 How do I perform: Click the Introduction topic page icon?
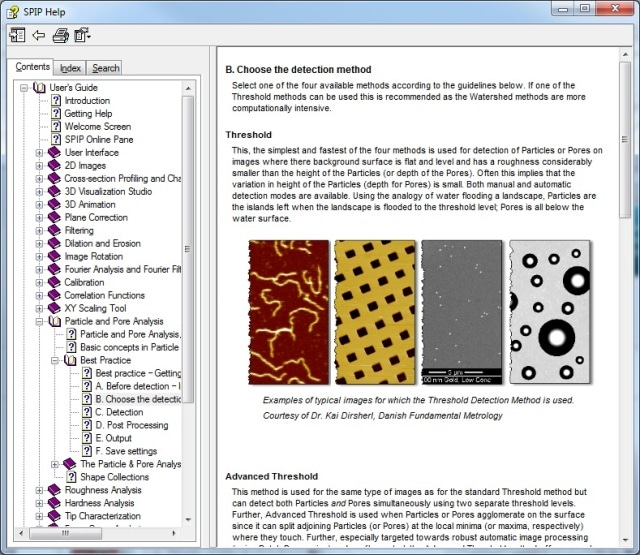click(56, 100)
